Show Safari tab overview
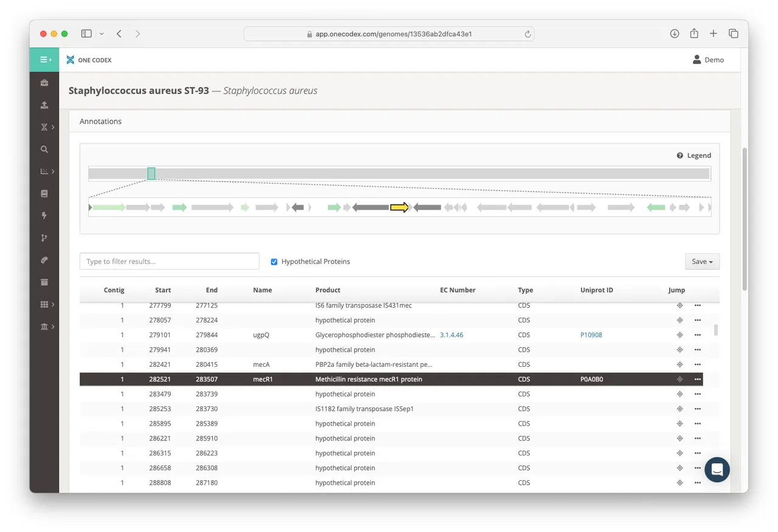This screenshot has height=532, width=778. pyautogui.click(x=734, y=34)
